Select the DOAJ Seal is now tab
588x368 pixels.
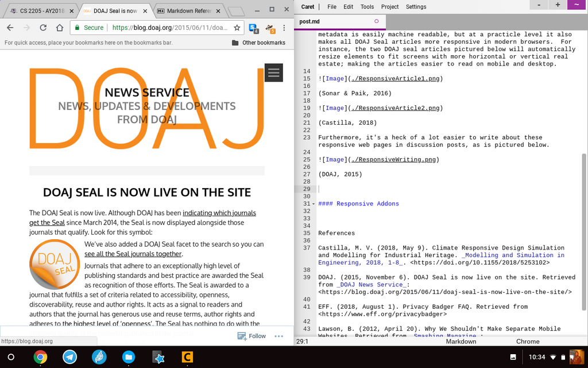(115, 11)
